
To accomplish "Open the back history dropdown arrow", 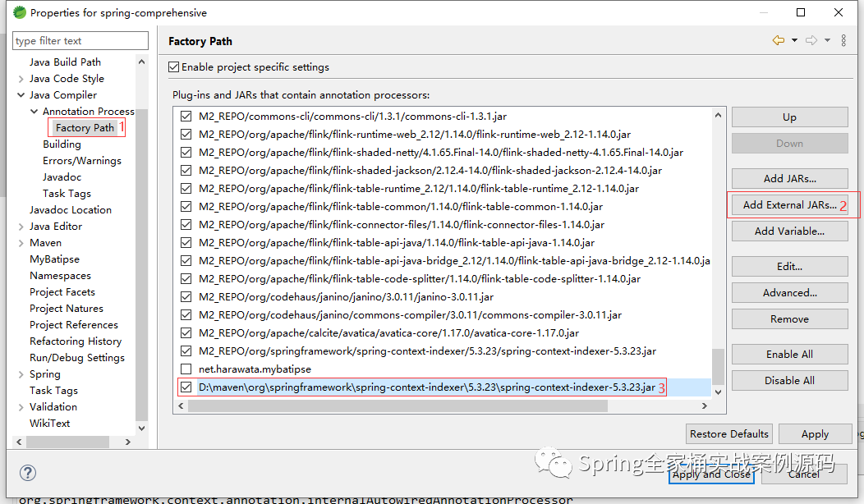I will pos(794,40).
